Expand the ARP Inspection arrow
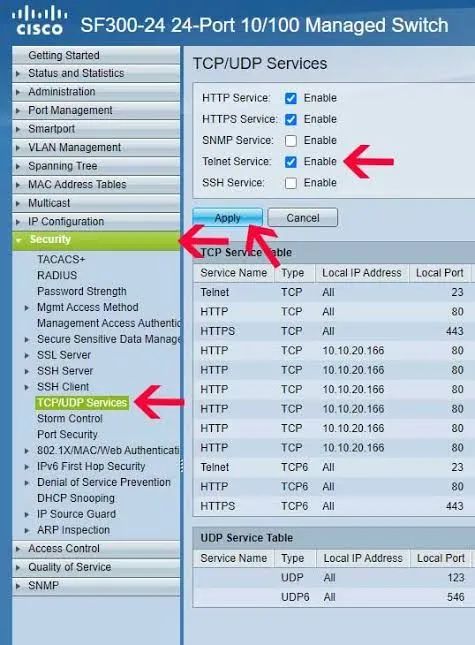The image size is (475, 645). point(27,531)
